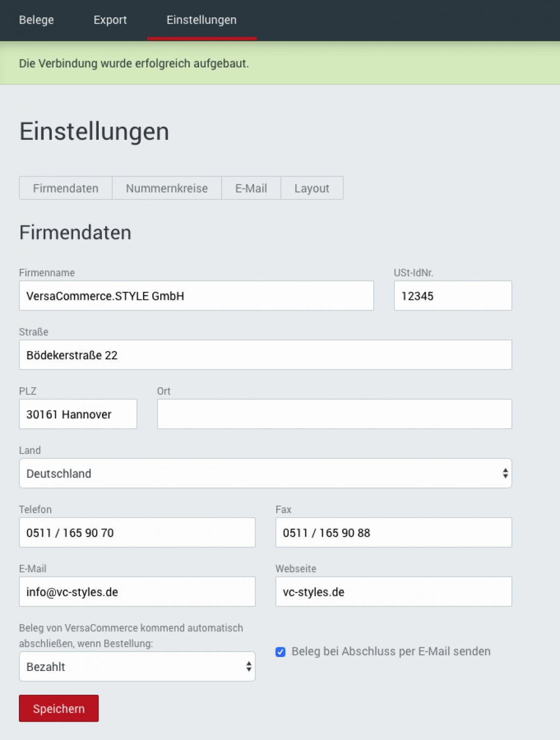Switch to the E-Mail settings tab
560x740 pixels.
click(x=251, y=188)
